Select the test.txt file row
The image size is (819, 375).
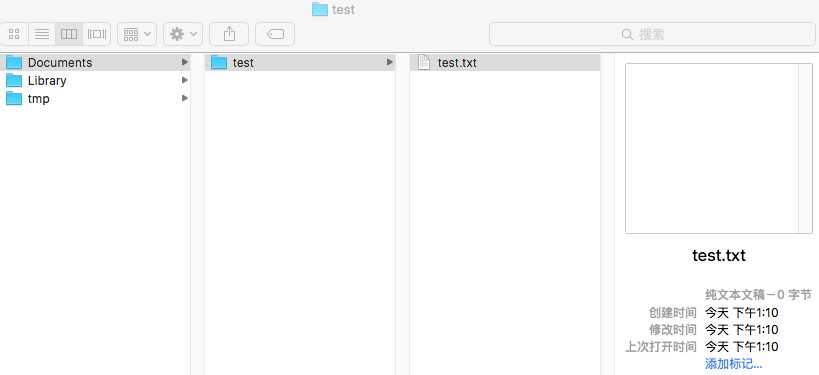tap(505, 62)
